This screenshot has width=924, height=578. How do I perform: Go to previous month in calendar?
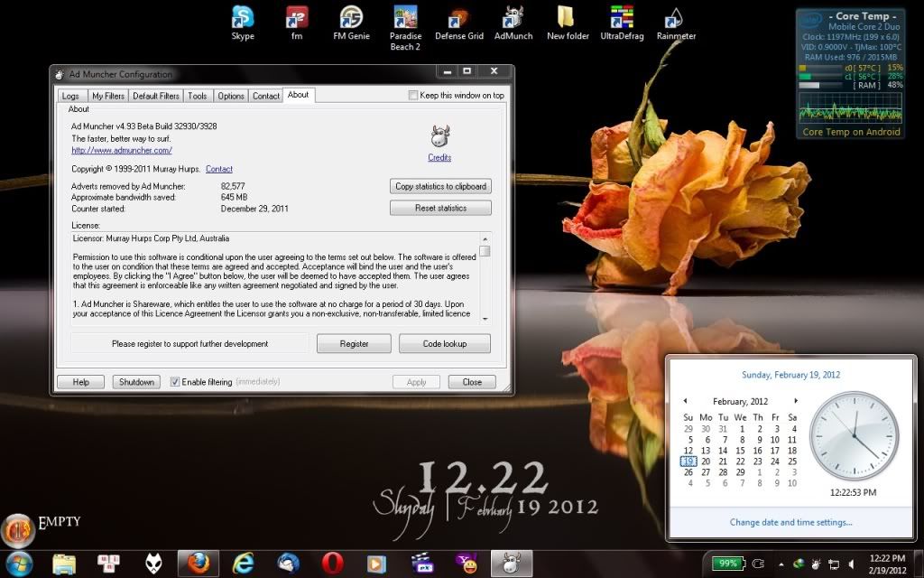click(x=686, y=401)
